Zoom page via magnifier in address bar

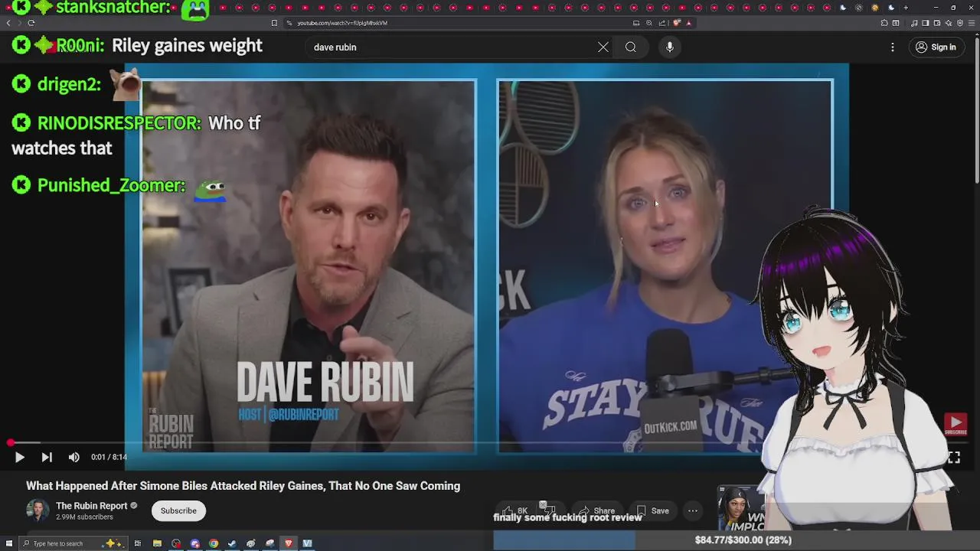(x=649, y=23)
